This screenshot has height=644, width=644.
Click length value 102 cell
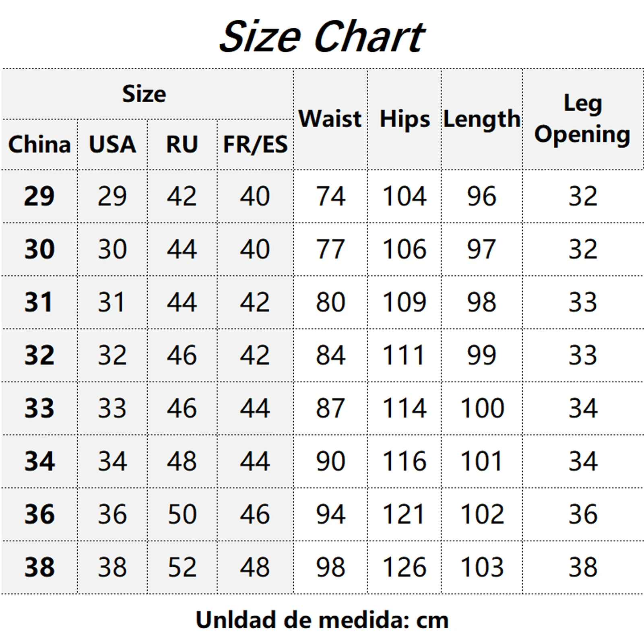pyautogui.click(x=482, y=514)
